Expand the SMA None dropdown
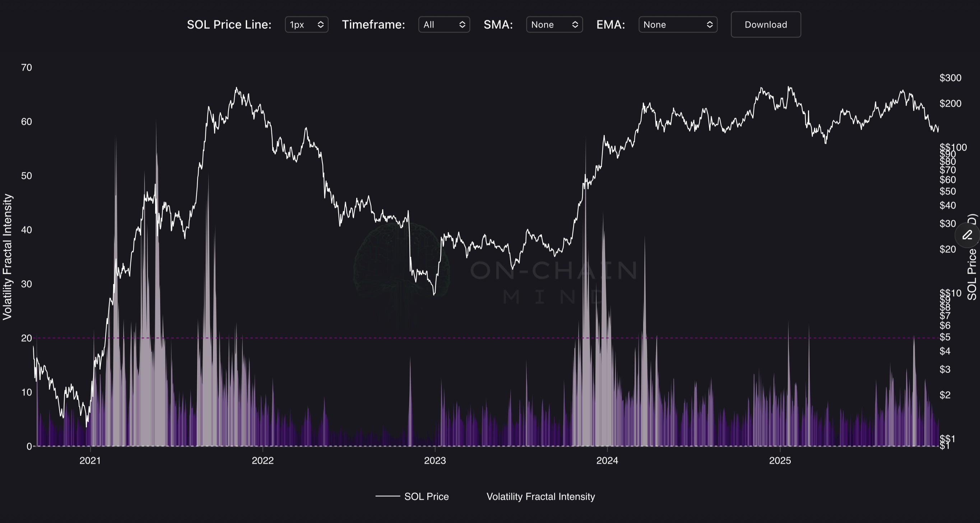 [554, 25]
